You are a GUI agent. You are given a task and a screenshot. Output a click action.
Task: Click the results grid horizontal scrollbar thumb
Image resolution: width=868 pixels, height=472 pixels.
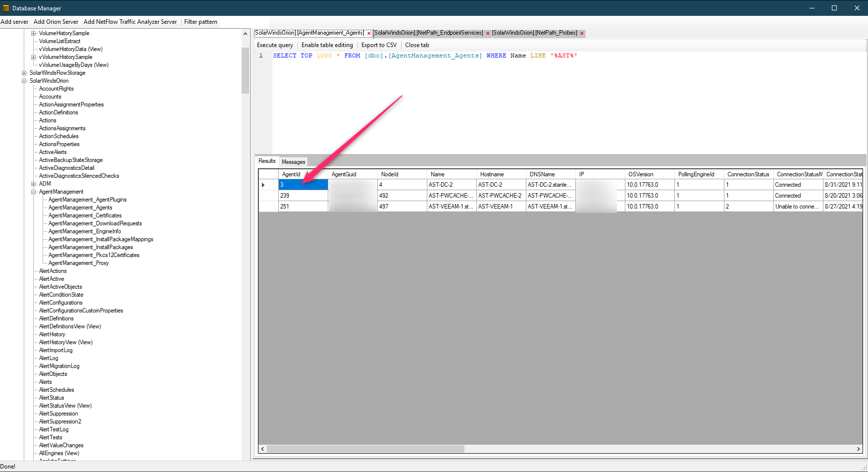tap(365, 449)
